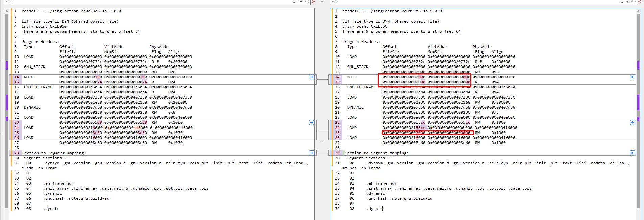Copy right line 29 difference to left pane

[x=633, y=153]
